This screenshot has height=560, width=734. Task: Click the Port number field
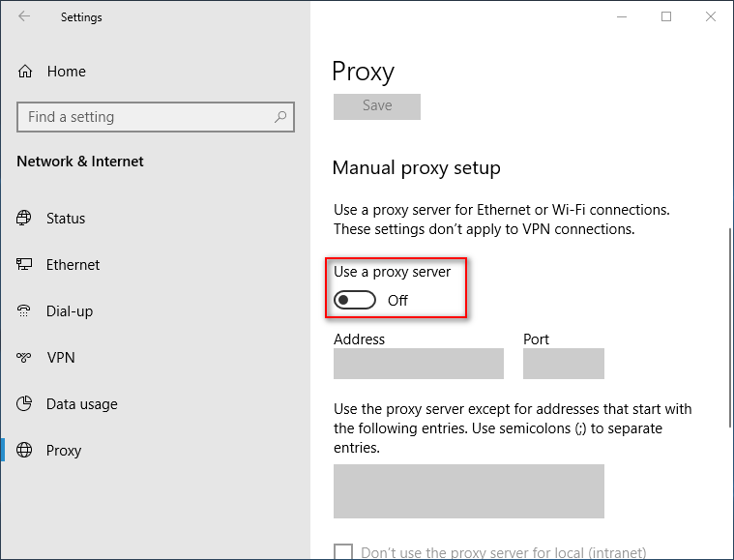coord(563,364)
